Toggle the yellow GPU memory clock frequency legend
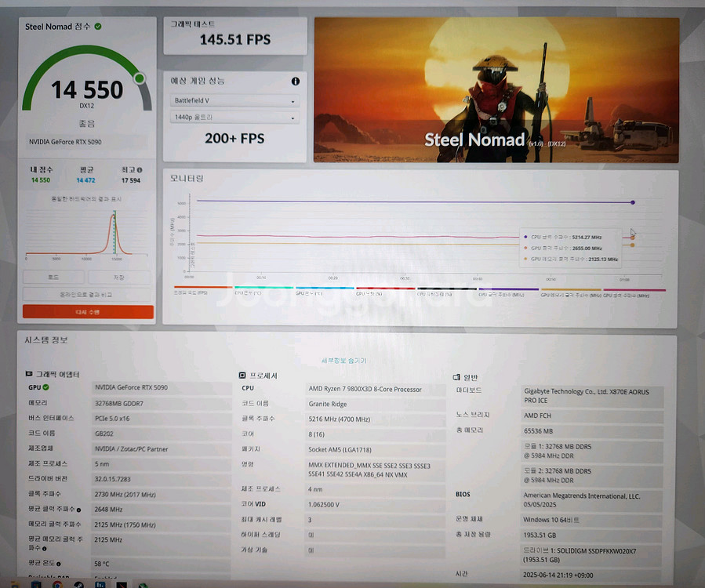Image resolution: width=705 pixels, height=588 pixels. pos(571,292)
